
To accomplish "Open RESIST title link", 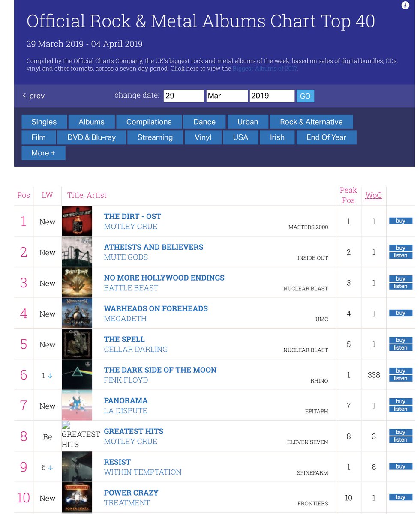I will click(x=117, y=462).
